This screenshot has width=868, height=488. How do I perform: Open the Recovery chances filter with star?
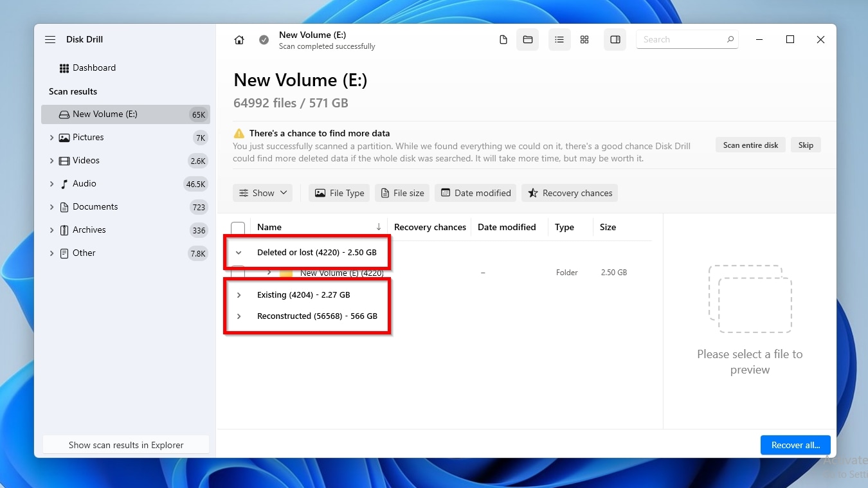(x=570, y=193)
